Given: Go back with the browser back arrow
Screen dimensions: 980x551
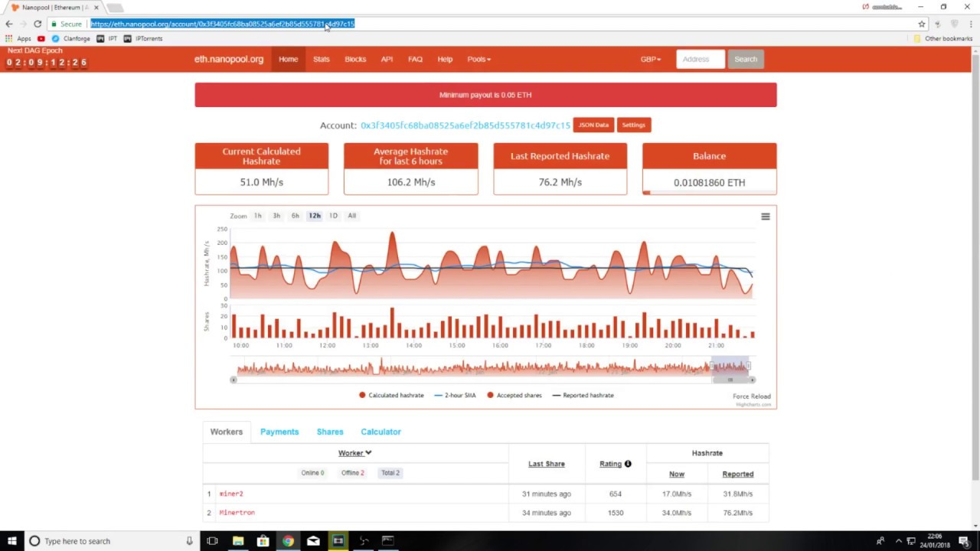Looking at the screenshot, I should coord(9,24).
